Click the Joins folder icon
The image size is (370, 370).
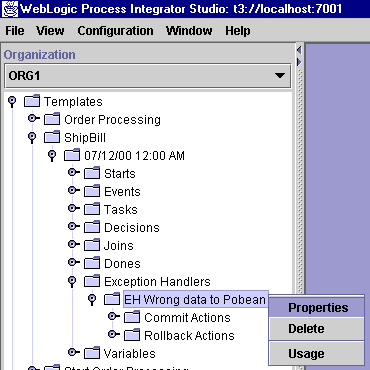pos(92,245)
